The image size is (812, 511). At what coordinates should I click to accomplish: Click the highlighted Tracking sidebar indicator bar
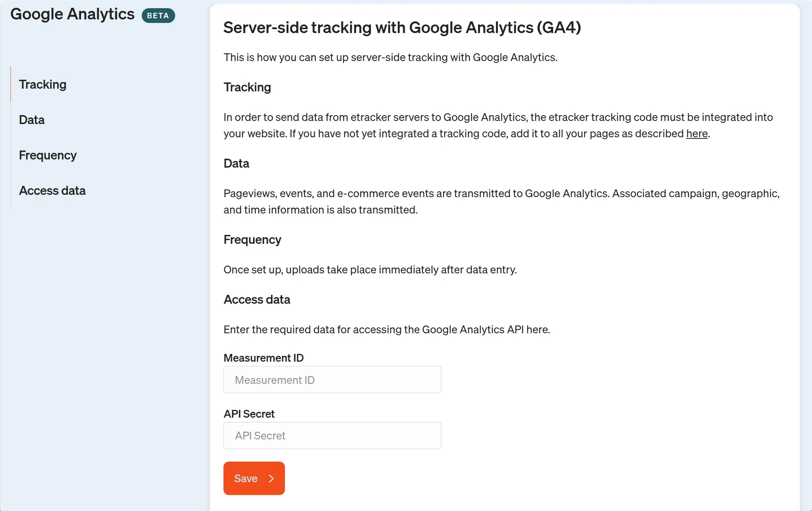point(11,84)
